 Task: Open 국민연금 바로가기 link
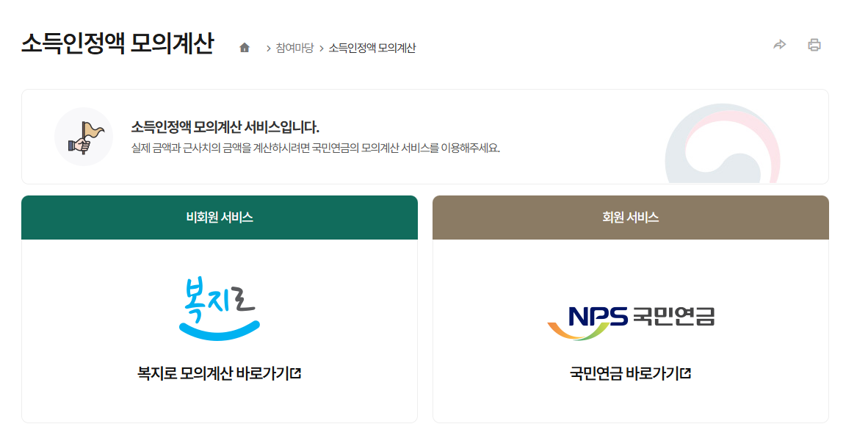(x=630, y=373)
